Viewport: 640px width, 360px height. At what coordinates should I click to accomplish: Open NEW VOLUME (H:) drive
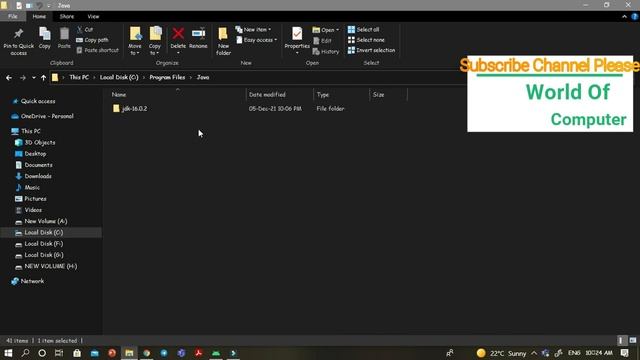(46, 266)
